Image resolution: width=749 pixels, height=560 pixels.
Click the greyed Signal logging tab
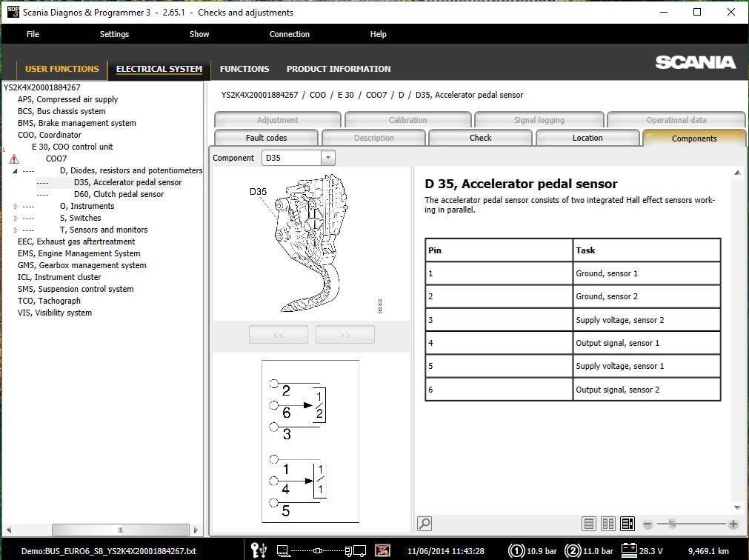point(539,120)
